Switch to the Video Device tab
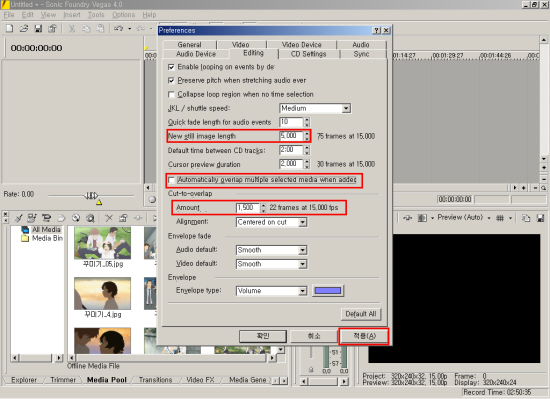This screenshot has height=399, width=550. [302, 45]
